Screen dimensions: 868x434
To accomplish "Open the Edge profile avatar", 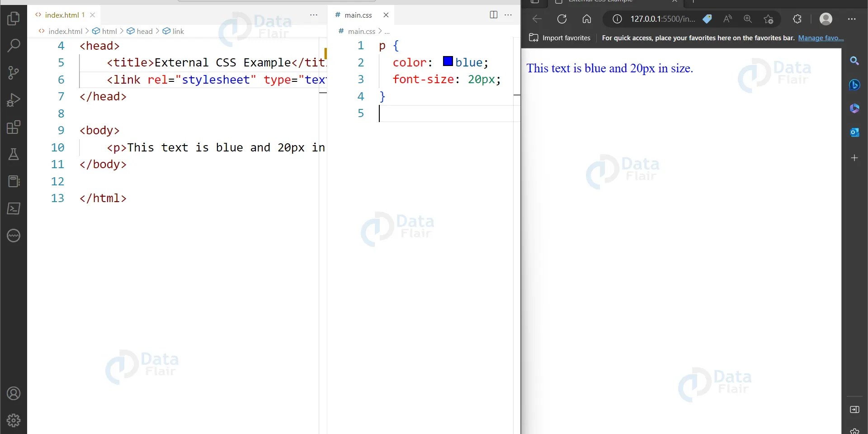I will [826, 19].
